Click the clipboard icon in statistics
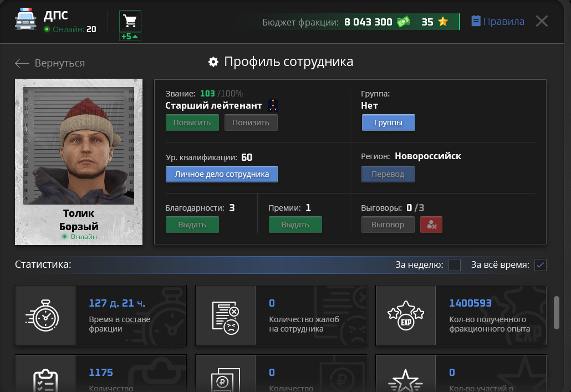This screenshot has height=392, width=571. click(45, 380)
